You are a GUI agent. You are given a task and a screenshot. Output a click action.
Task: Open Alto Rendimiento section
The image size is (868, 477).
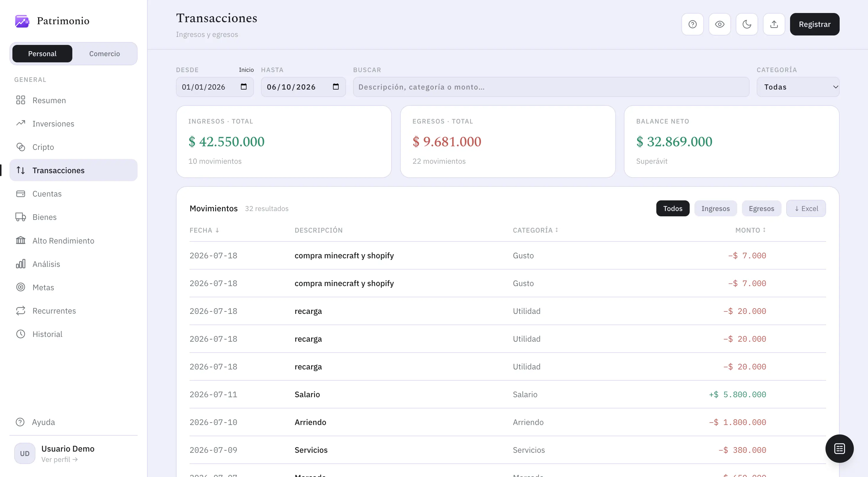(x=74, y=241)
